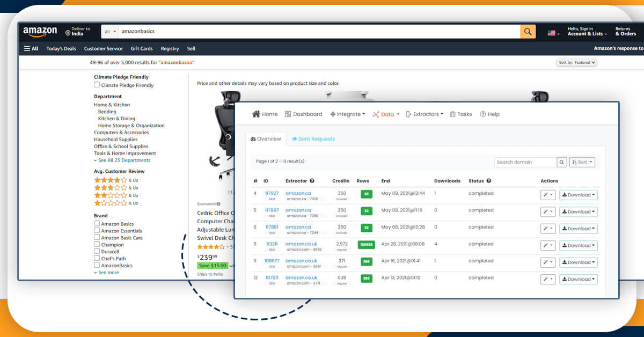644x337 pixels.
Task: Open the wand actions for ID 117927
Action: 548,195
